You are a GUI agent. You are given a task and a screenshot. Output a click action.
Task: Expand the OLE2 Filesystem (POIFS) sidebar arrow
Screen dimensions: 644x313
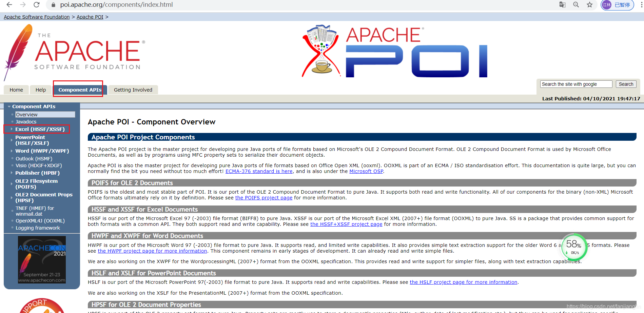[12, 184]
